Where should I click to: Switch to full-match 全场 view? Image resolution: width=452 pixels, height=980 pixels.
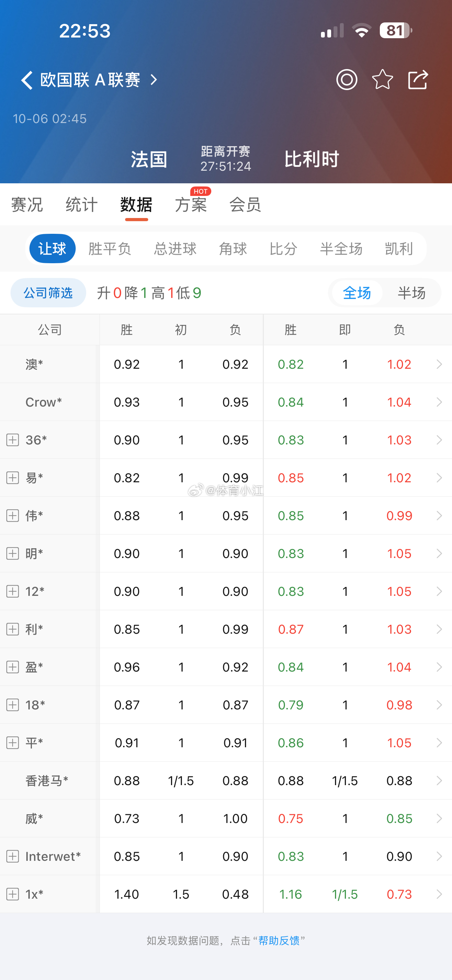pos(357,293)
